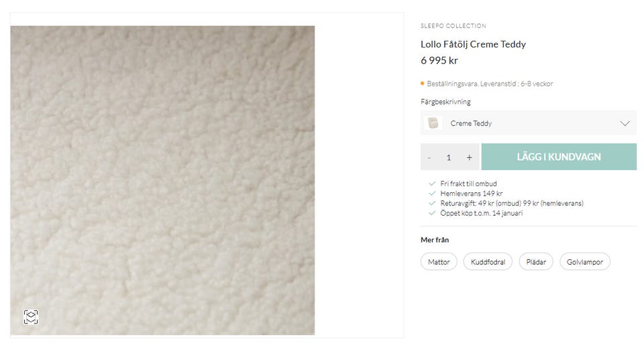
Task: Click the checkmark beside Fri frakt till ombud
Action: (432, 184)
